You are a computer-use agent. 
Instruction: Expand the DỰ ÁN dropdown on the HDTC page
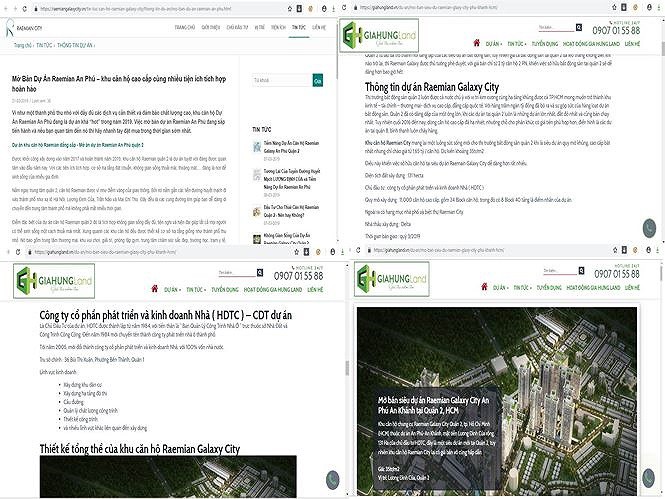click(172, 290)
